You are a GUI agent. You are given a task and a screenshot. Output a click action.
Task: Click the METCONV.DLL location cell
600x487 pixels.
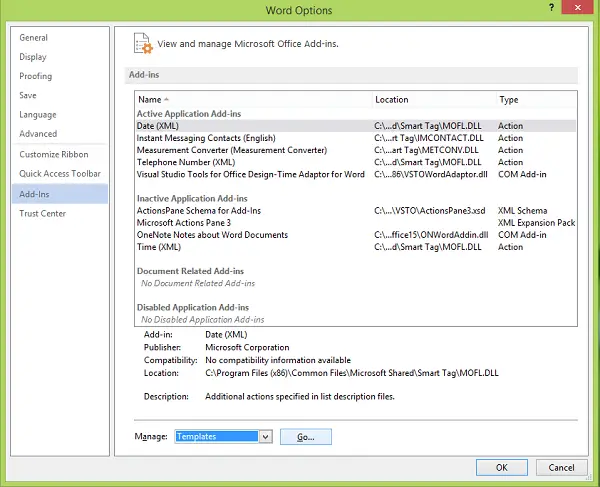tap(426, 150)
